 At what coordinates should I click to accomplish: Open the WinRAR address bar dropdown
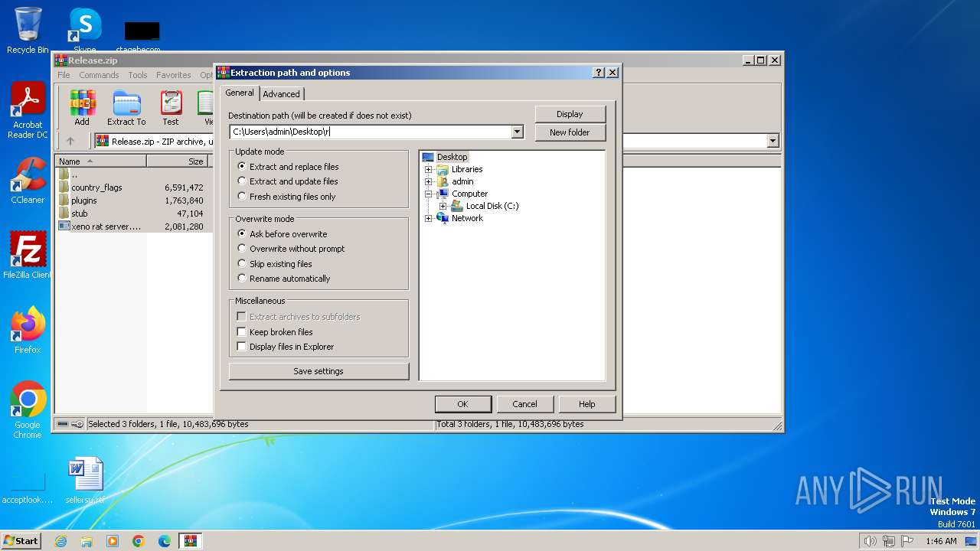point(773,141)
